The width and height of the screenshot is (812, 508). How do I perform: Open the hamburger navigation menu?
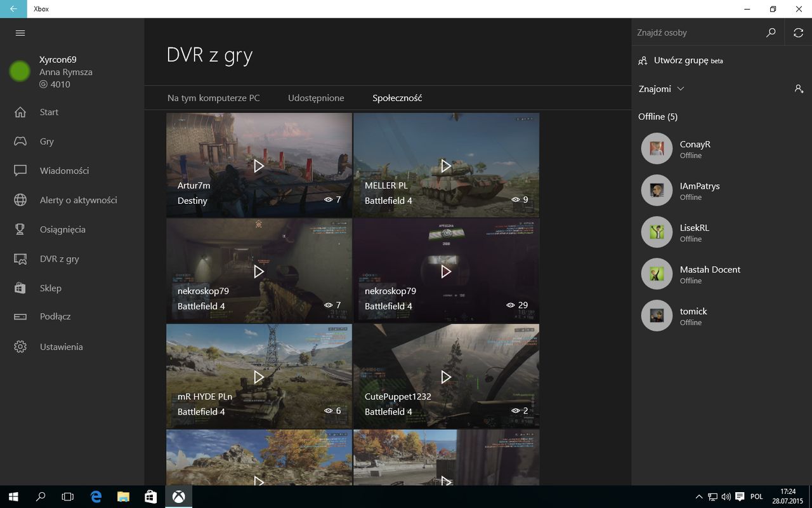point(20,33)
